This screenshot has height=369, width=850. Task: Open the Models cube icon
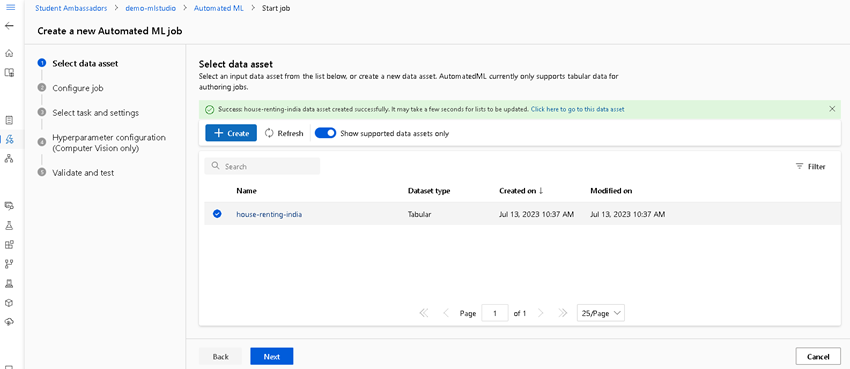(9, 302)
